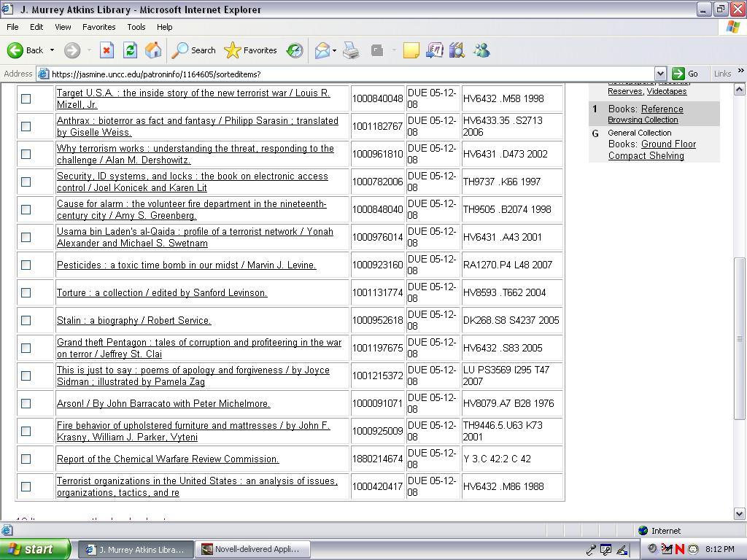Check the box for Stalin: a biography

(x=26, y=320)
